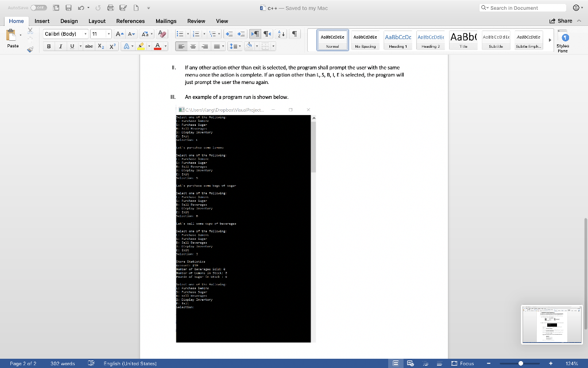Click Clear All Formatting icon
Screen dimensions: 588x368
click(x=162, y=34)
